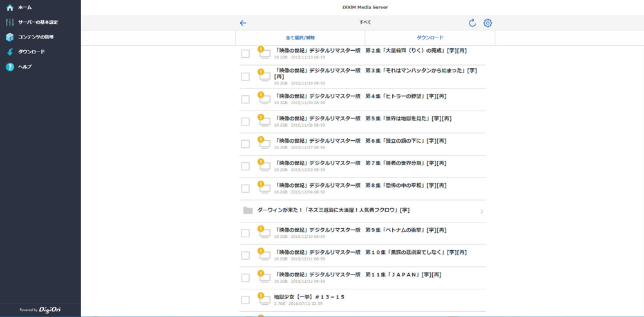The height and width of the screenshot is (317, 644).
Task: Check the box for 第7集「勝者の世界分割」
Action: point(245,166)
